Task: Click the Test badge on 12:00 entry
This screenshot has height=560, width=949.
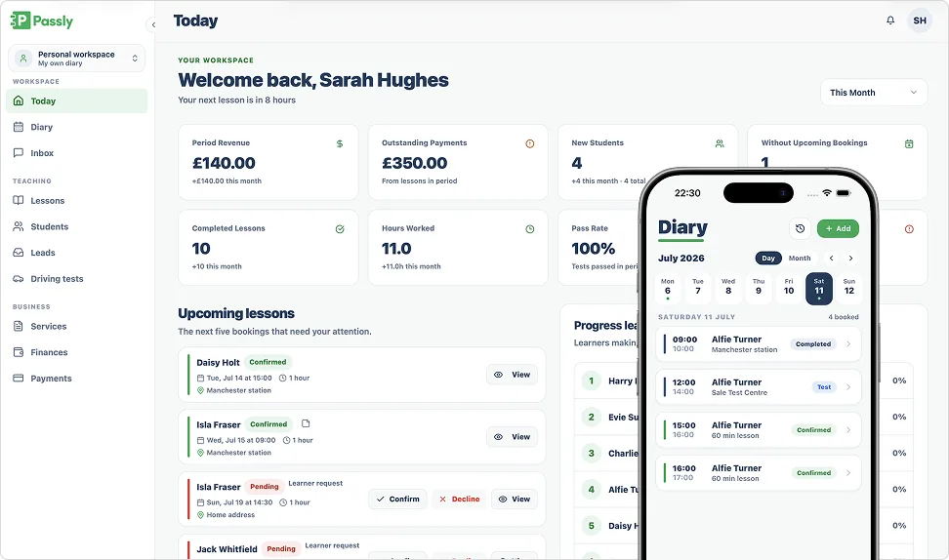Action: (x=824, y=387)
